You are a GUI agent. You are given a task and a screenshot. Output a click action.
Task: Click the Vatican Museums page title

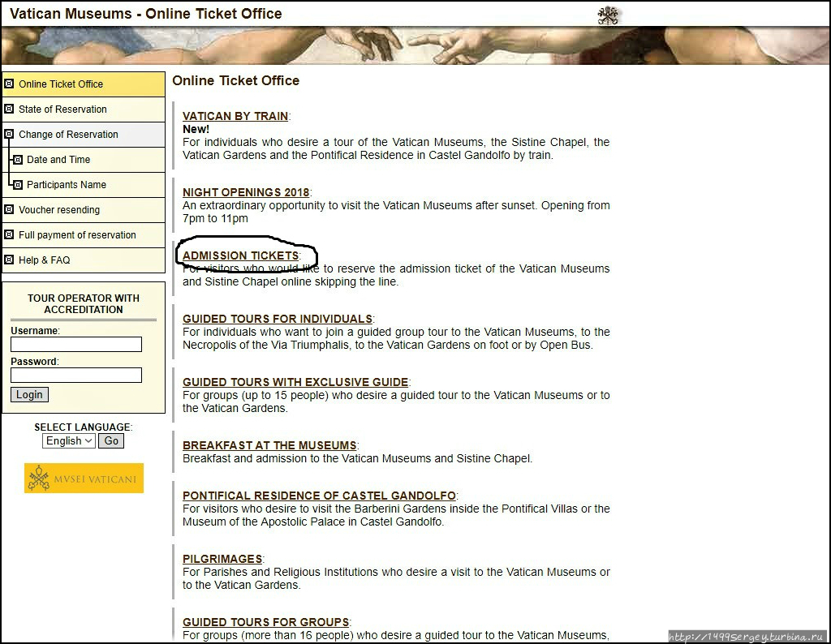click(x=146, y=14)
